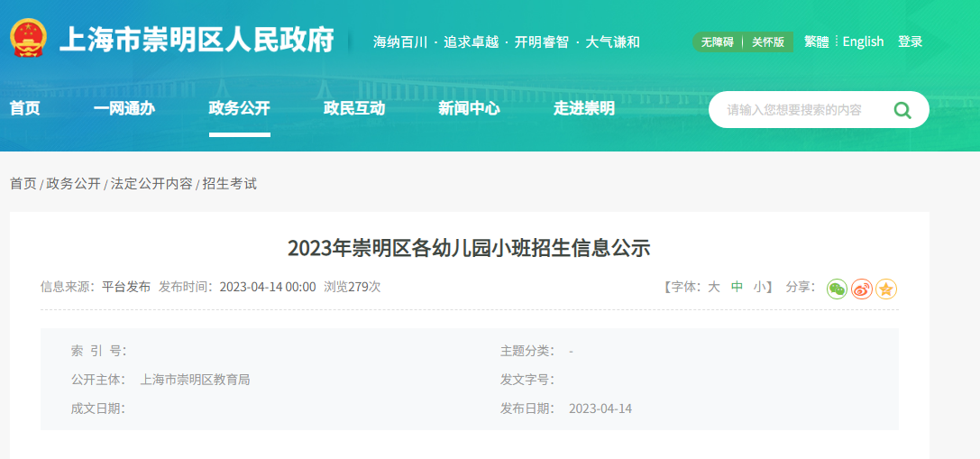Open the 政民互动 menu

click(x=354, y=108)
